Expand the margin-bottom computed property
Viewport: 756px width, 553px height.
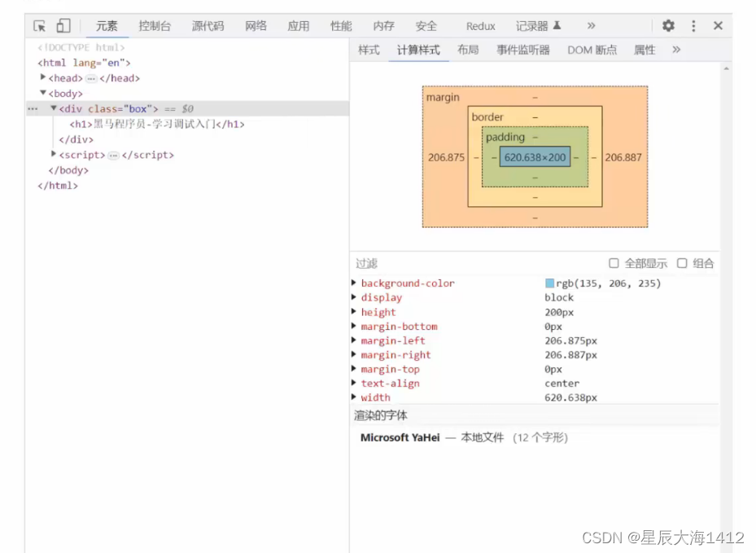(354, 327)
